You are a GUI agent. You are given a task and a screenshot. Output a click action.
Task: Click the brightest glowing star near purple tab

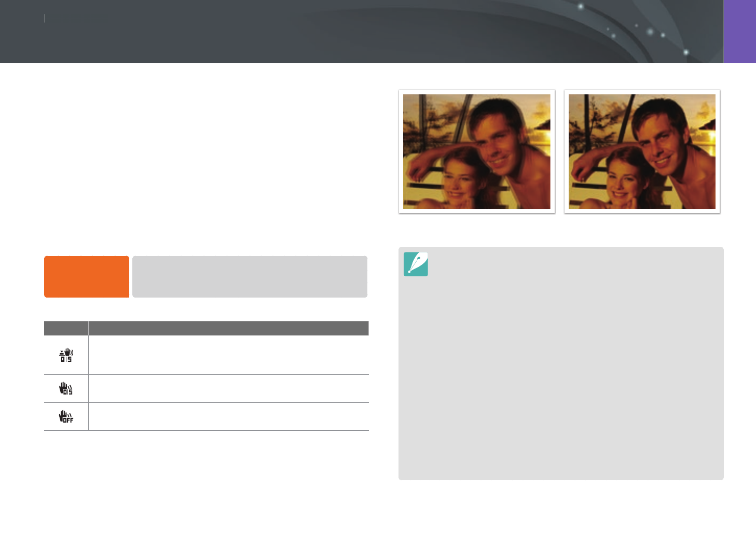tap(686, 52)
